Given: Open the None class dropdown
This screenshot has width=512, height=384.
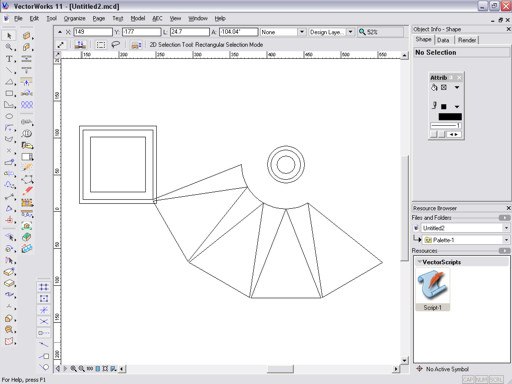Looking at the screenshot, I should [x=301, y=32].
